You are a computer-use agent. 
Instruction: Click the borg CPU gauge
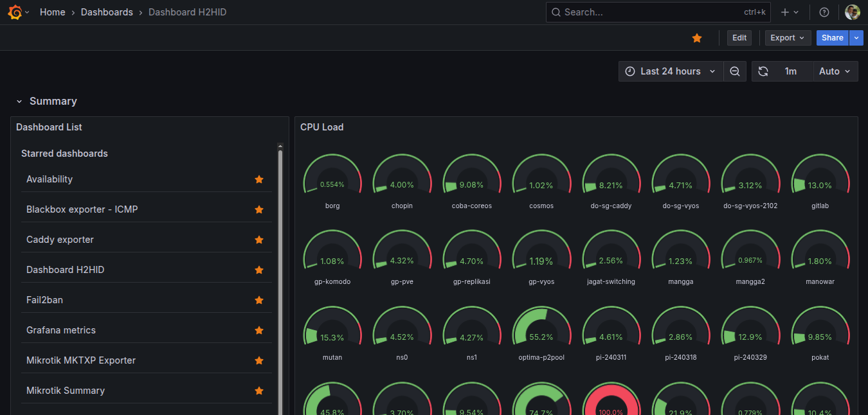[332, 175]
